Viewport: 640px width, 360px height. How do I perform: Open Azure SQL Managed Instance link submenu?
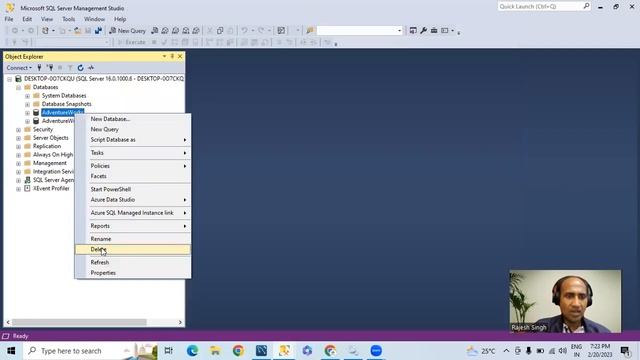(133, 213)
